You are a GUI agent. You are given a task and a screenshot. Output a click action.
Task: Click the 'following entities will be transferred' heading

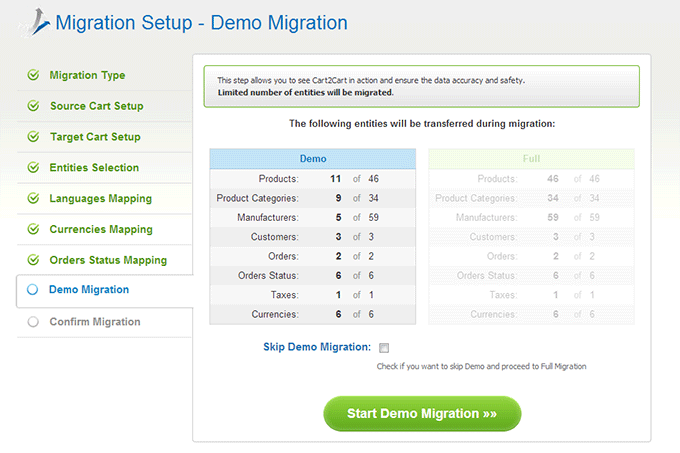[422, 124]
